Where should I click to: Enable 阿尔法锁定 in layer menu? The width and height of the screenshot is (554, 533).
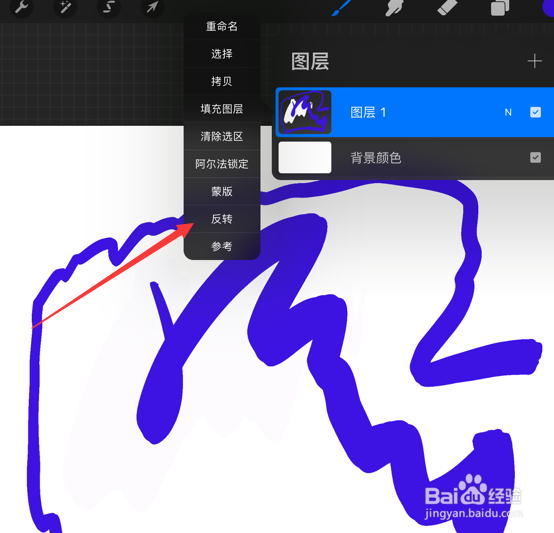click(222, 164)
